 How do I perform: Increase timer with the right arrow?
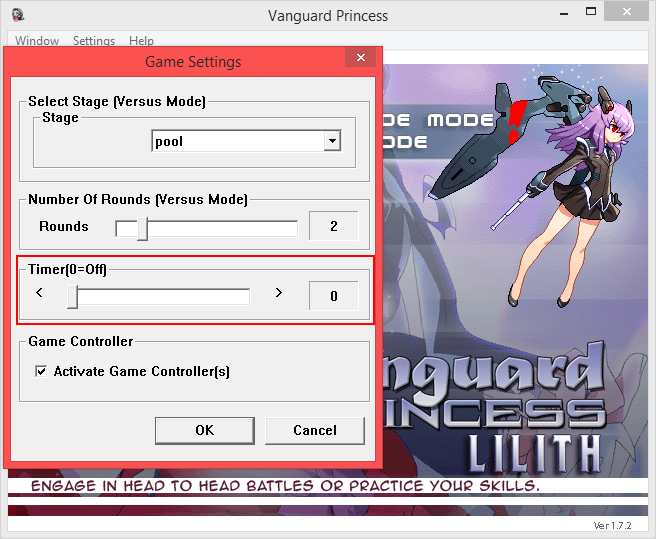coord(279,293)
